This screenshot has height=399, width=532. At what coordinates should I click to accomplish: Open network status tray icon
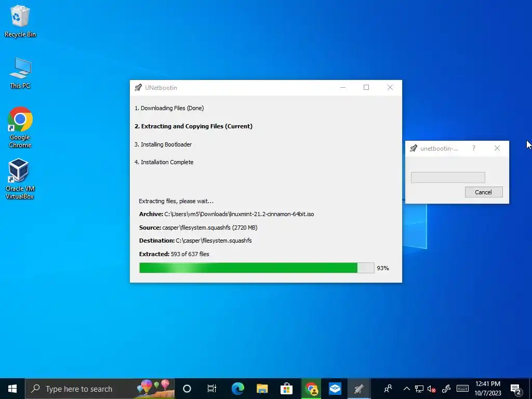click(419, 389)
